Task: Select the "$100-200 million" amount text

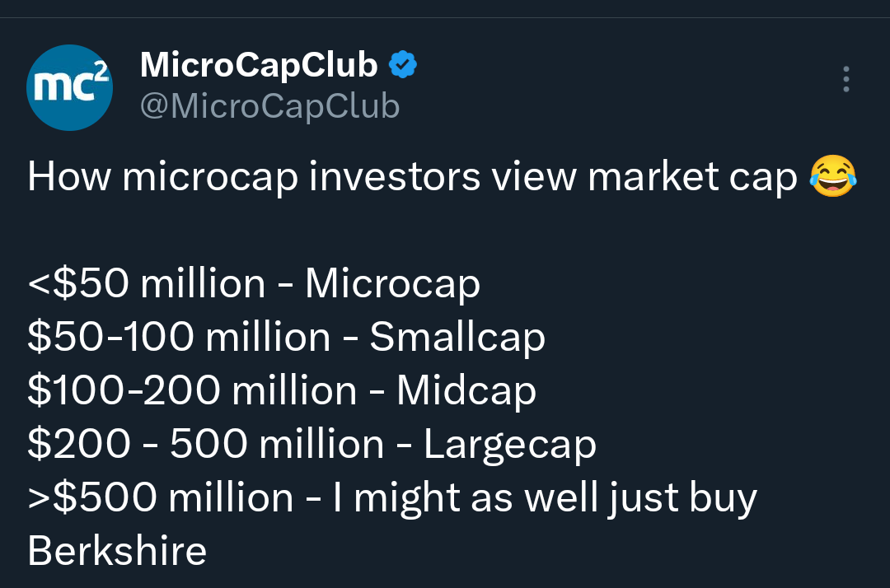Action: pyautogui.click(x=191, y=390)
